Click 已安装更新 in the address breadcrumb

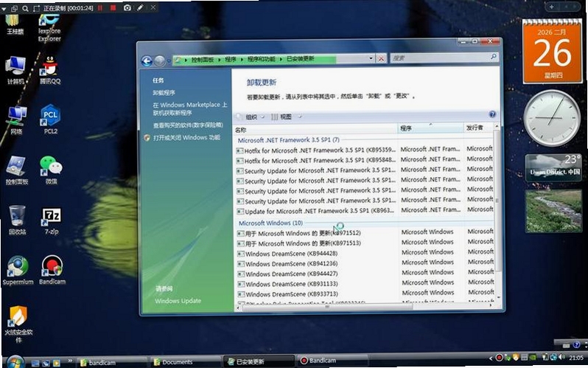click(x=300, y=58)
